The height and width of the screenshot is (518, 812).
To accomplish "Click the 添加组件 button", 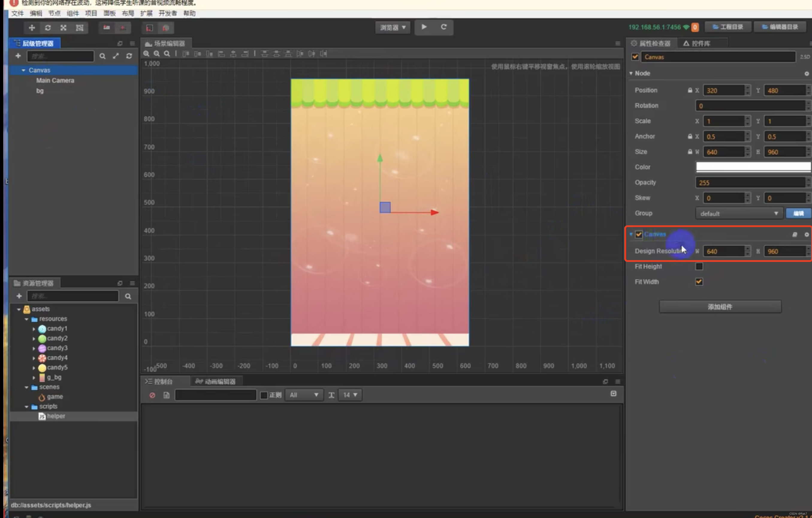I will point(720,306).
